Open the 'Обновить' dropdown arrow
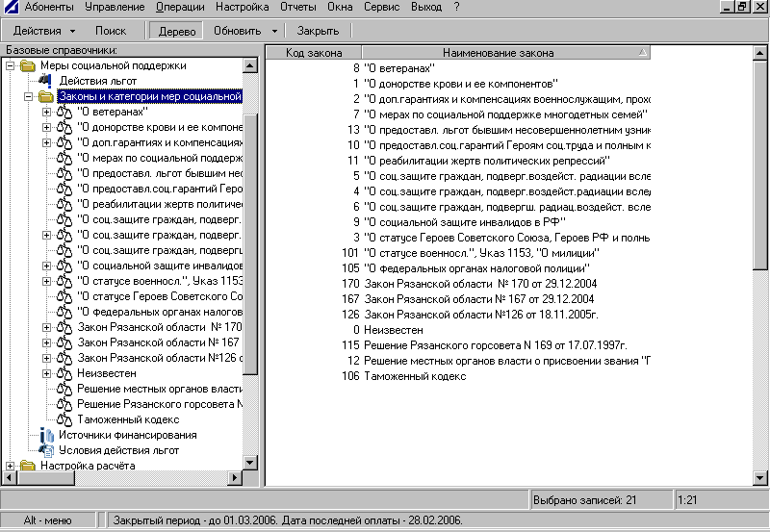Screen dimensions: 770x532 (x=274, y=31)
